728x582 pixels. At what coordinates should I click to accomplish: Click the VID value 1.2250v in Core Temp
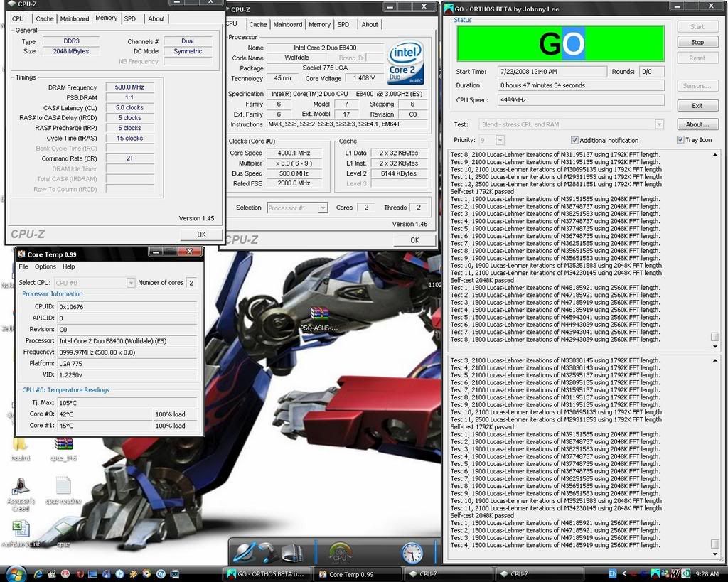[127, 374]
